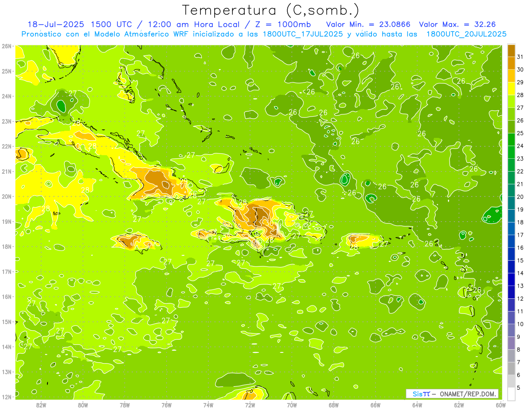The image size is (532, 411).
Task: Click valid-until time '1800UTC_20JUL2025'
Action: (466, 34)
